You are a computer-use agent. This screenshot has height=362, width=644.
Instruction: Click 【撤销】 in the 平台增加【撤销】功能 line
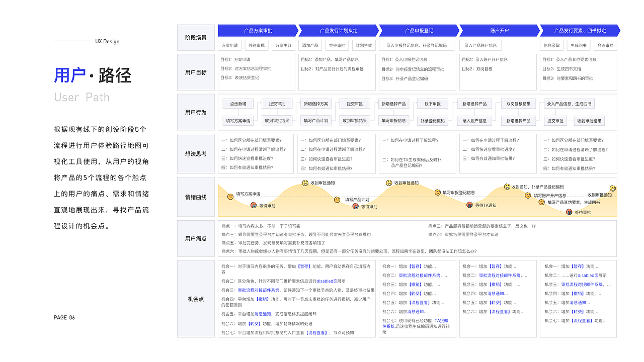pyautogui.click(x=263, y=299)
